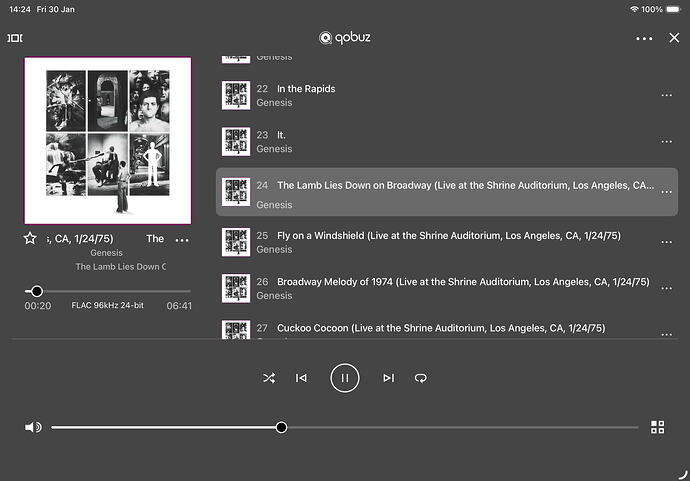Open Genesis artist link under now playing title
The image size is (690, 481).
[x=106, y=253]
